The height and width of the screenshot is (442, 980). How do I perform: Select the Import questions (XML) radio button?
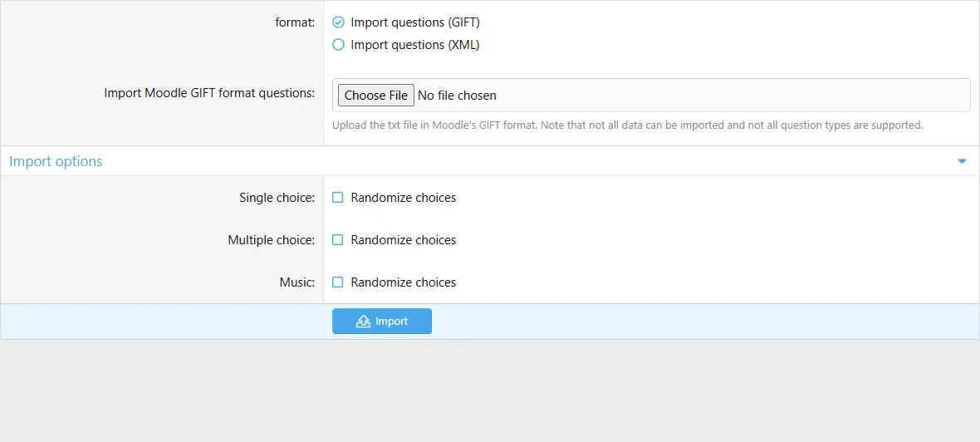(338, 45)
